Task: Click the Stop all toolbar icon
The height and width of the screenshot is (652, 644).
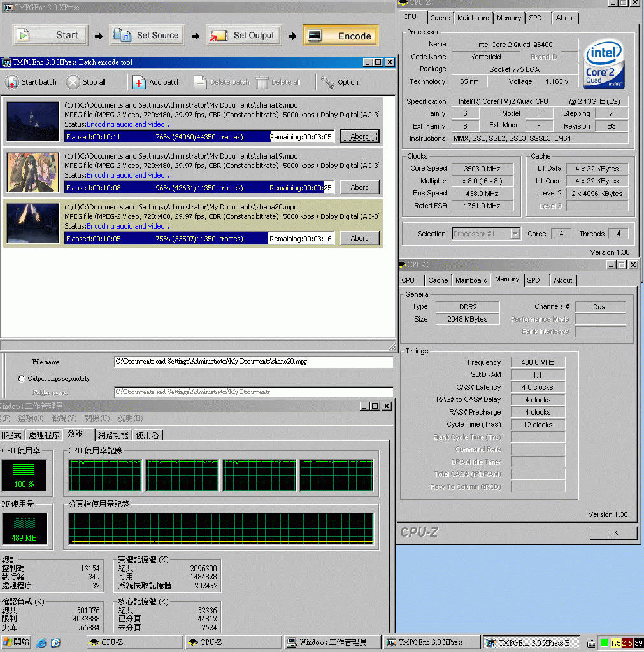Action: [x=73, y=82]
